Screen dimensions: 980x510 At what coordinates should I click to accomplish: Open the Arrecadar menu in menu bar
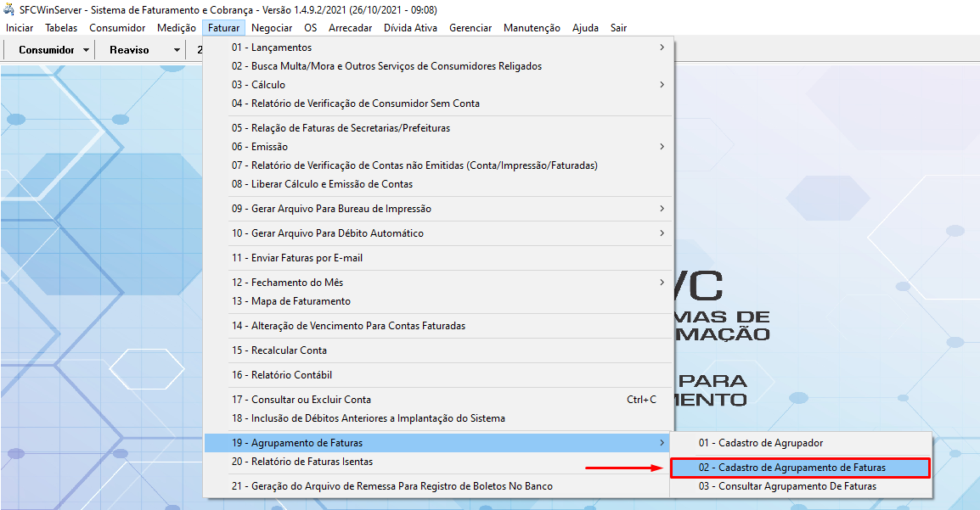pyautogui.click(x=350, y=28)
